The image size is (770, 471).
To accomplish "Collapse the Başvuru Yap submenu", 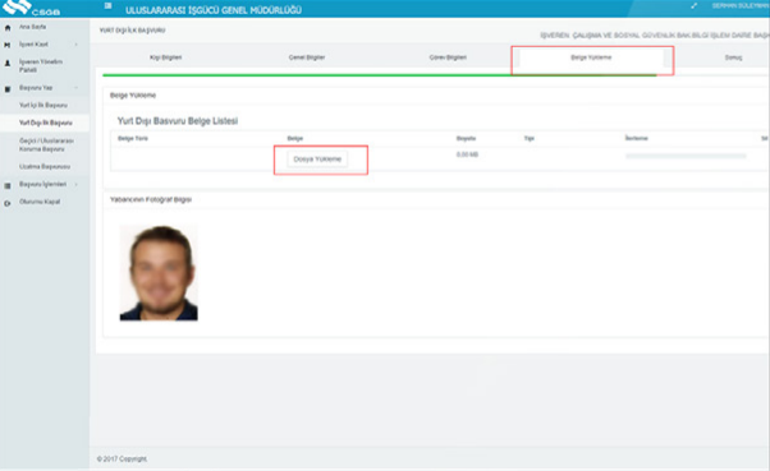I will pos(76,88).
